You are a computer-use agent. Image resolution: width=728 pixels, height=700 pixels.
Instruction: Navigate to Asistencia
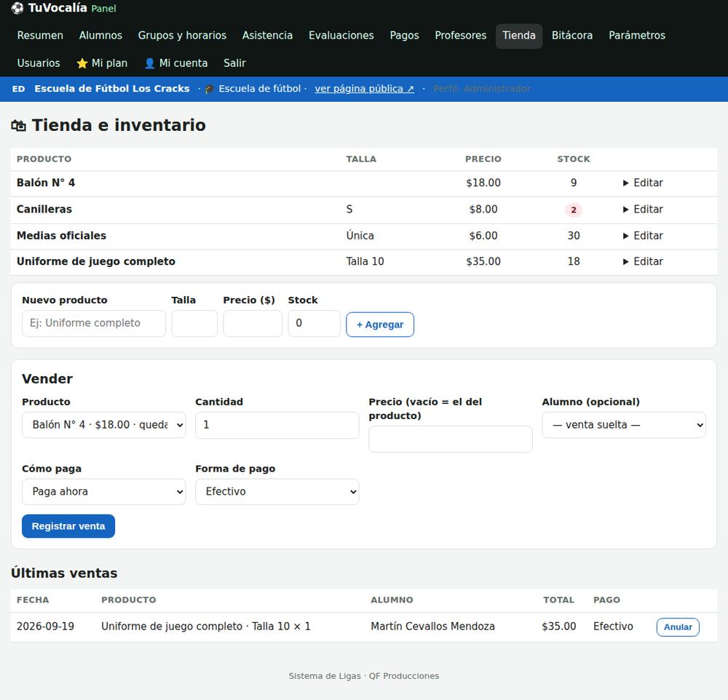[x=267, y=35]
